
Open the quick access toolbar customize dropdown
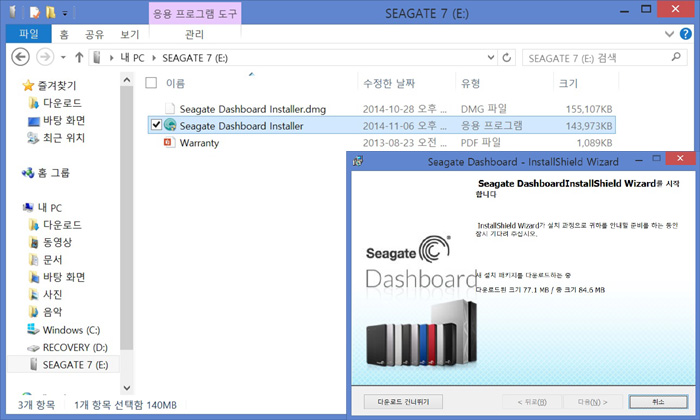coord(65,13)
